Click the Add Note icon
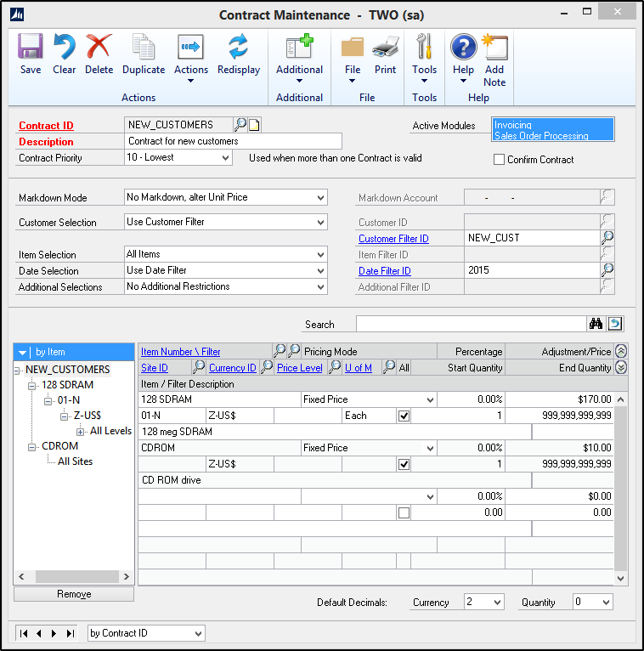The height and width of the screenshot is (651, 644). pos(494,46)
